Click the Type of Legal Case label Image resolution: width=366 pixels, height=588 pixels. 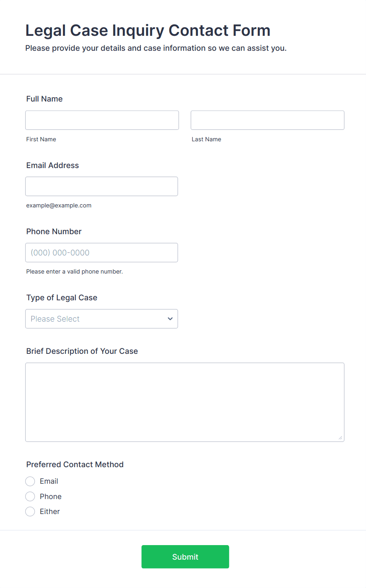tap(62, 298)
